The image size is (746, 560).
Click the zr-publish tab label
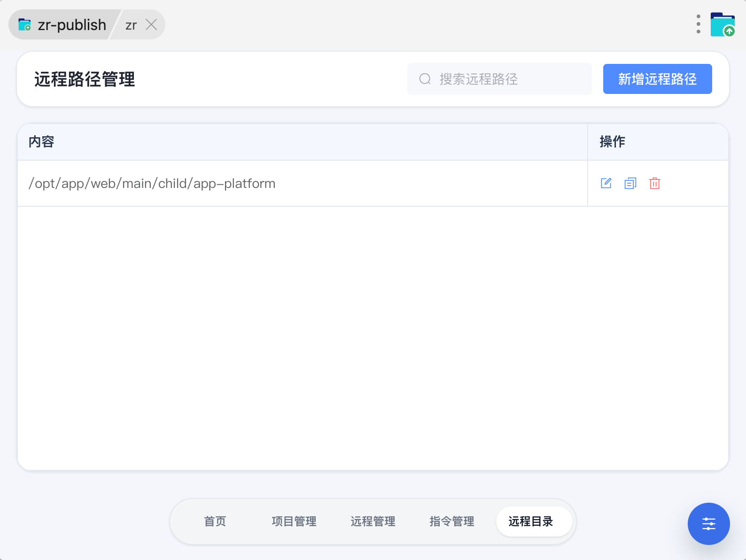72,25
